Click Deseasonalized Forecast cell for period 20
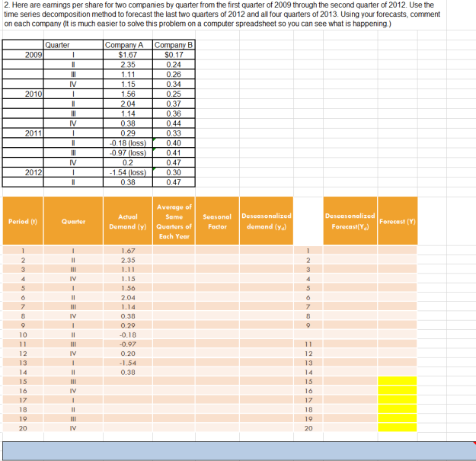 coord(350,428)
